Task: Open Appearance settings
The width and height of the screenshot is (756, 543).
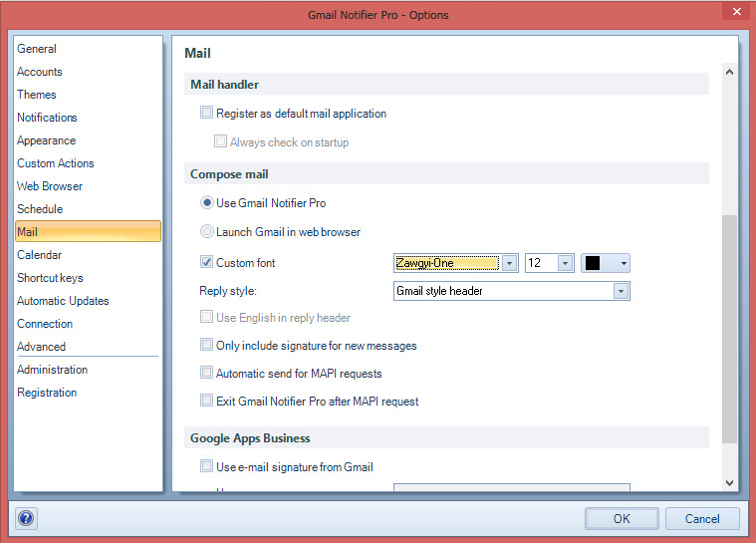Action: (46, 140)
